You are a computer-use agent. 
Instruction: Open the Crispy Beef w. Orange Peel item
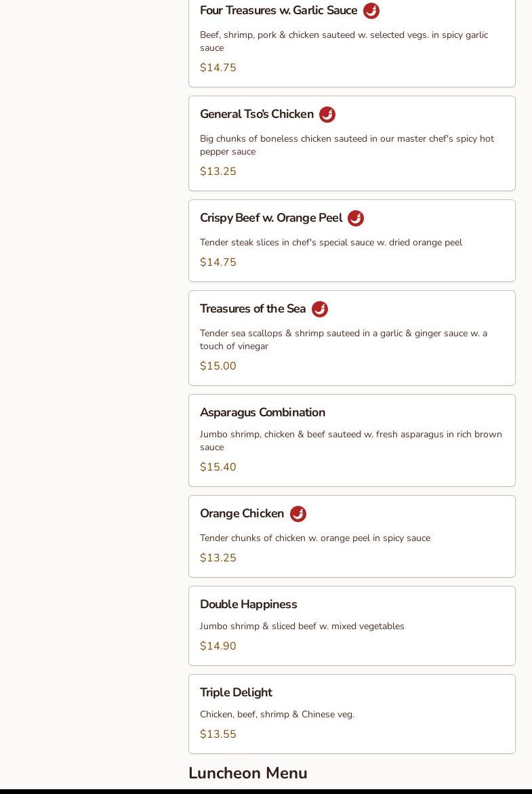click(271, 218)
